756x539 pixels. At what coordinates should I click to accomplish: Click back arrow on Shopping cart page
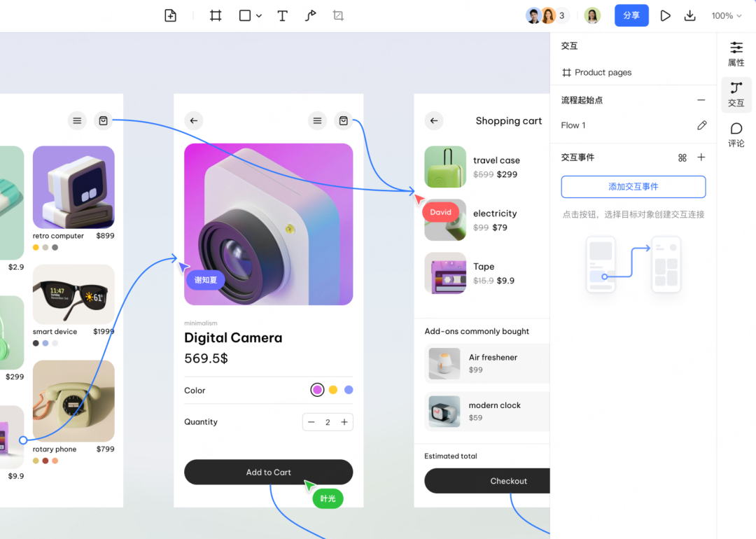click(x=434, y=120)
